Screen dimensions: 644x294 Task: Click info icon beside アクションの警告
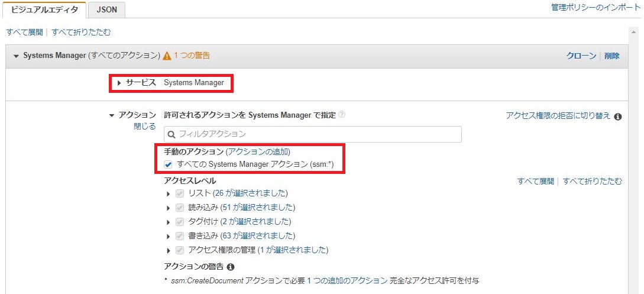click(x=231, y=267)
